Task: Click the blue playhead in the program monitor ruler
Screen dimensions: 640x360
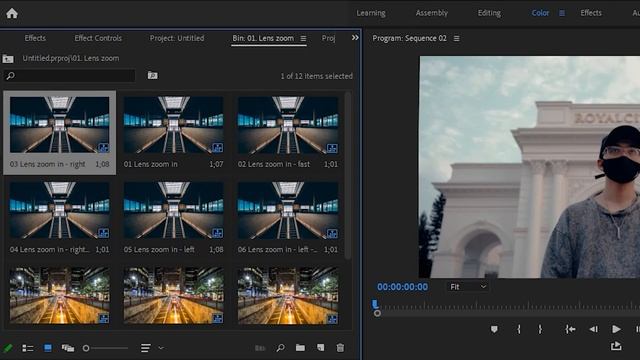Action: pyautogui.click(x=375, y=304)
